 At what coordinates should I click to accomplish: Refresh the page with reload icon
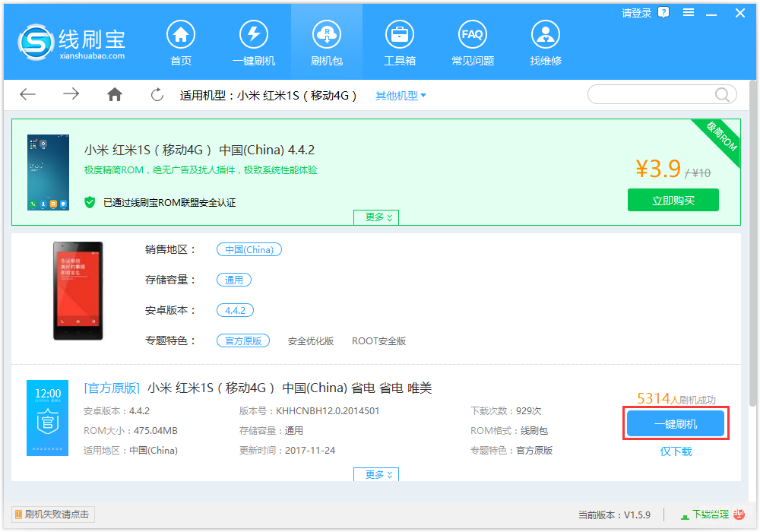157,95
